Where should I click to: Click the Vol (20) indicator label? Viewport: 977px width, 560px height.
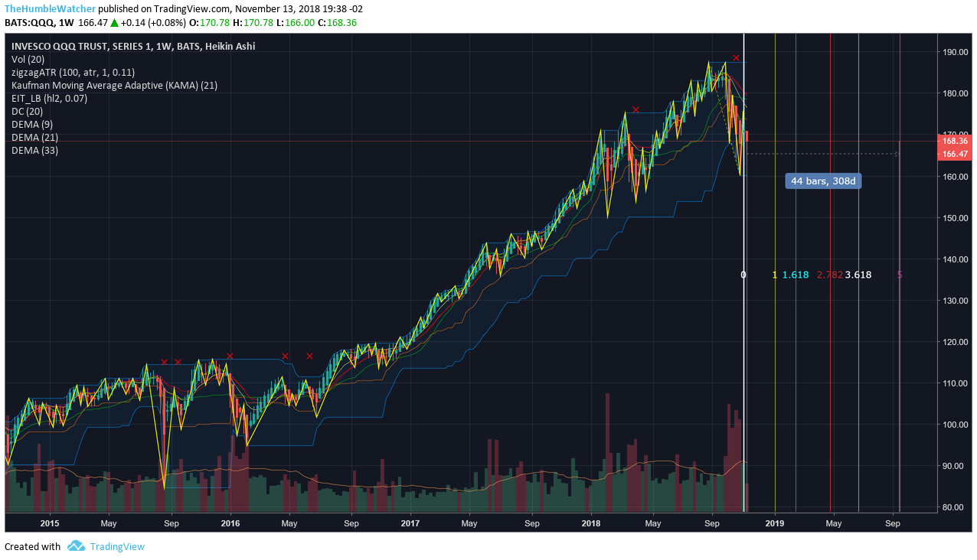tap(28, 59)
